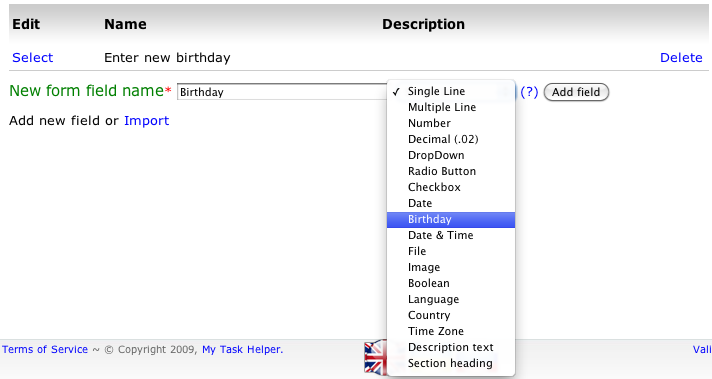Click the UK flag icon in footer
Viewport: 712px width, 379px height.
[x=376, y=358]
